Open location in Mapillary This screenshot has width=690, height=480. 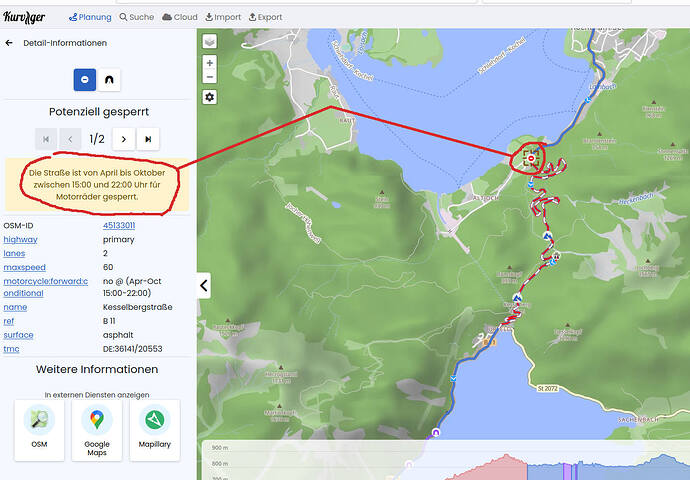point(154,430)
